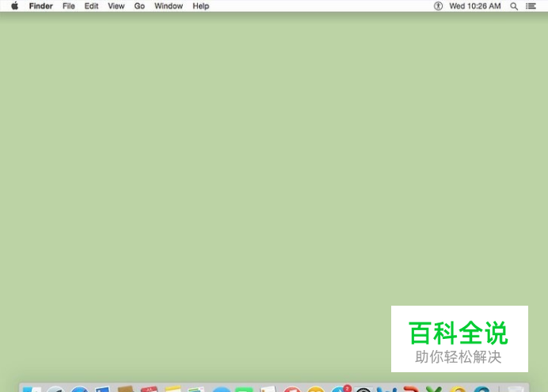
Task: Click the Wed 10:26 AM clock
Action: tap(475, 6)
